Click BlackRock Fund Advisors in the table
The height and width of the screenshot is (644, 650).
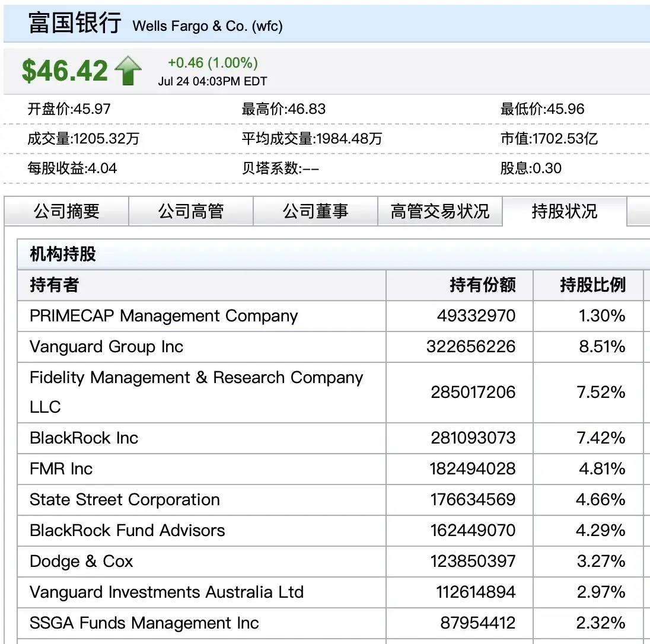click(128, 531)
